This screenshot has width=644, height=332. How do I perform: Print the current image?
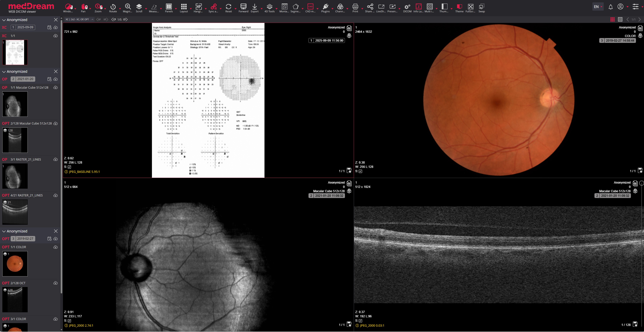tap(355, 8)
